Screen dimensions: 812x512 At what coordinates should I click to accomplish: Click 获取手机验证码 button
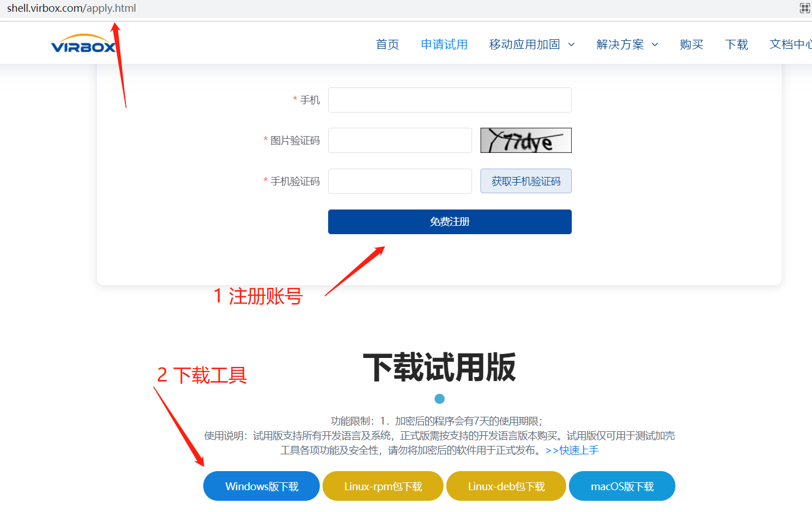click(526, 181)
